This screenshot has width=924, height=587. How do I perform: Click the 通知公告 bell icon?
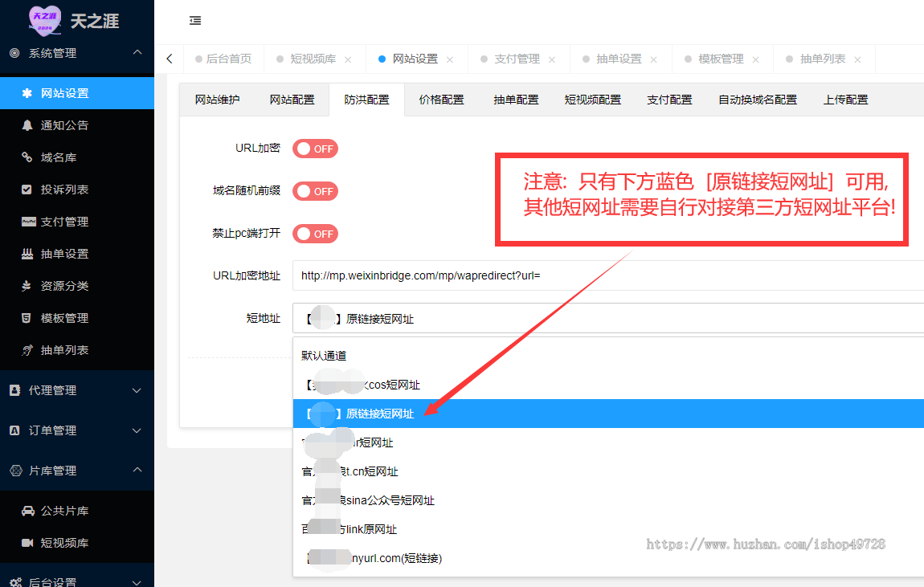tap(27, 125)
